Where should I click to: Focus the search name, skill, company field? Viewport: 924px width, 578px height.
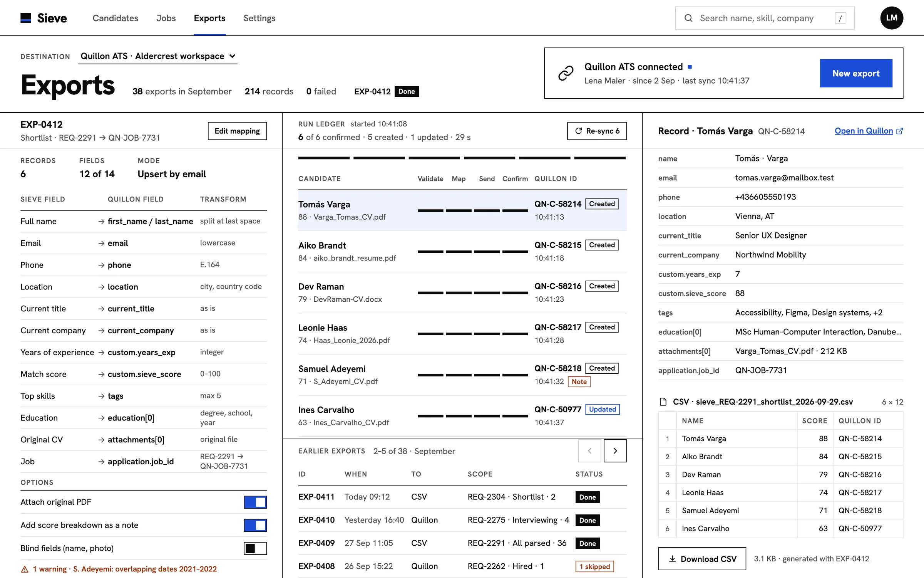click(764, 18)
